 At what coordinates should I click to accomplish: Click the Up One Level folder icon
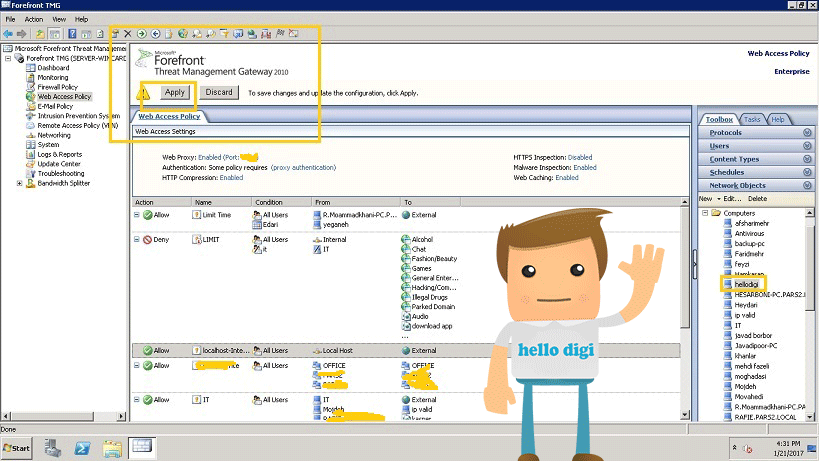click(x=40, y=34)
